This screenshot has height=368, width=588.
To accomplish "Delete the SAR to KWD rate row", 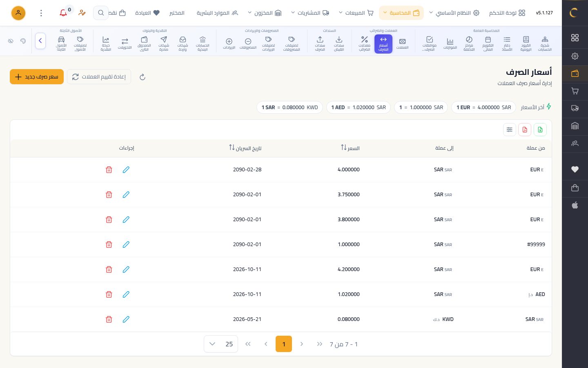I will (x=109, y=319).
